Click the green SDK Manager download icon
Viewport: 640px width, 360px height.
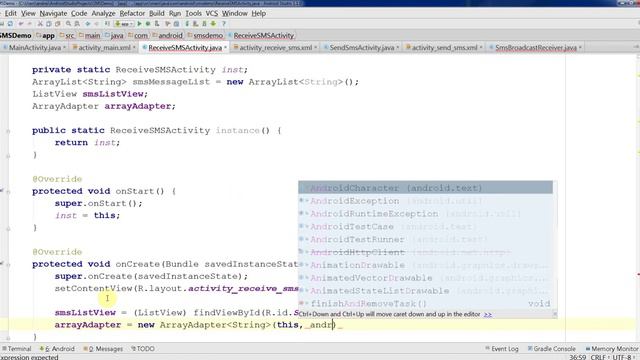pyautogui.click(x=213, y=24)
